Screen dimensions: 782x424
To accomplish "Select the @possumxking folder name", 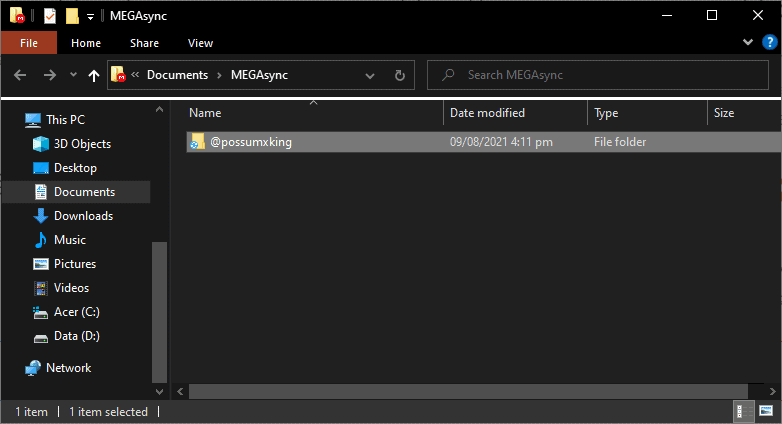I will coord(251,142).
